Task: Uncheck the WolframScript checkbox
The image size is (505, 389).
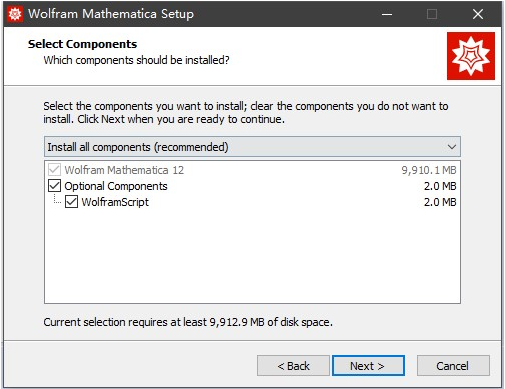Action: click(x=71, y=202)
